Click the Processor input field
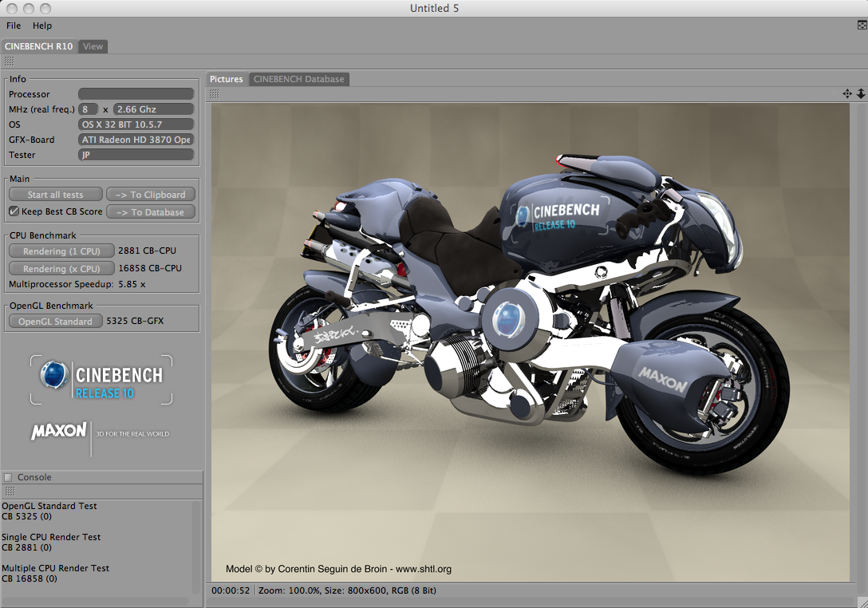This screenshot has height=608, width=868. (x=136, y=94)
